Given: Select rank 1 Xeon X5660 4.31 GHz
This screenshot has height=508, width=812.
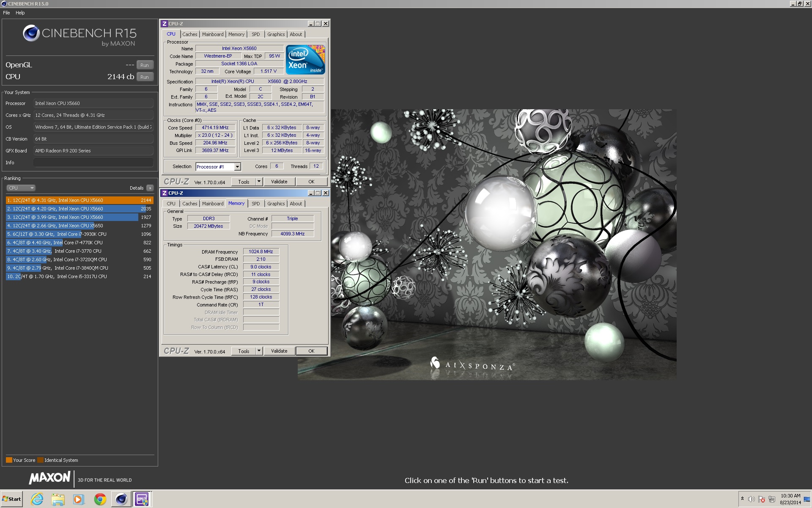Looking at the screenshot, I should (x=80, y=200).
